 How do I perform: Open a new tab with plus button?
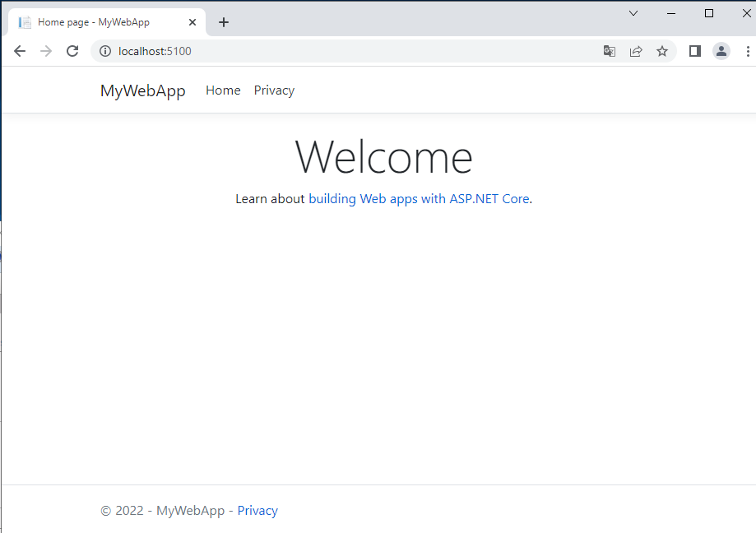click(x=224, y=22)
